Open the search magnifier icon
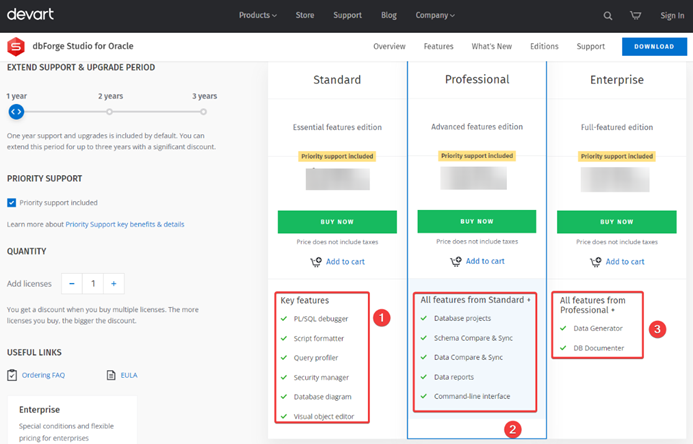The image size is (693, 444). coord(608,16)
